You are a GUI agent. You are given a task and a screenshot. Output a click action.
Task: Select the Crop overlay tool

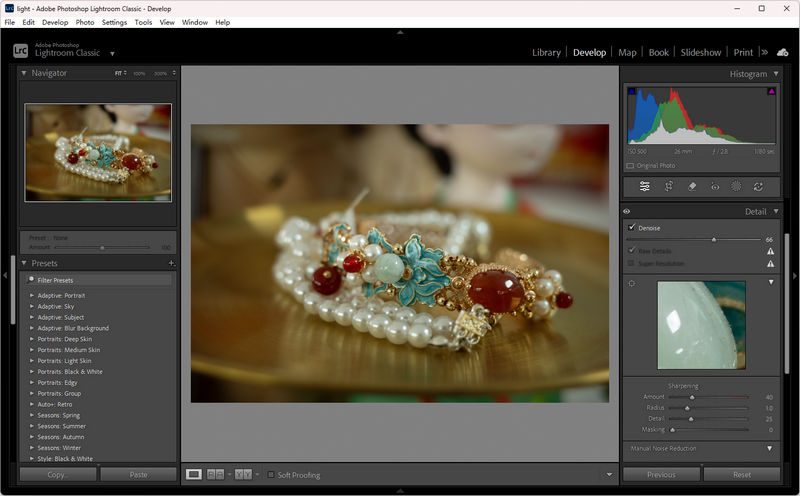coord(669,186)
